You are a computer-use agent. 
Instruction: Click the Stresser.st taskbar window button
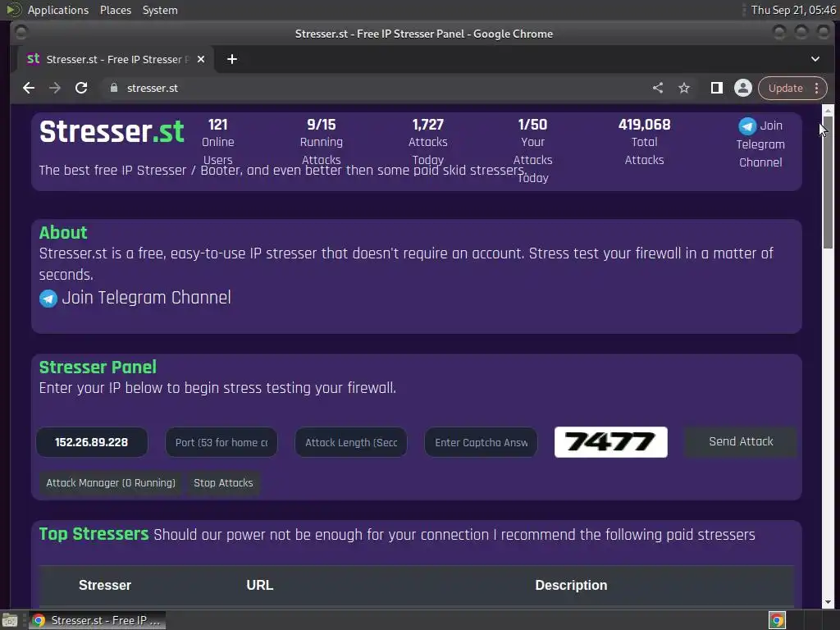pos(97,620)
